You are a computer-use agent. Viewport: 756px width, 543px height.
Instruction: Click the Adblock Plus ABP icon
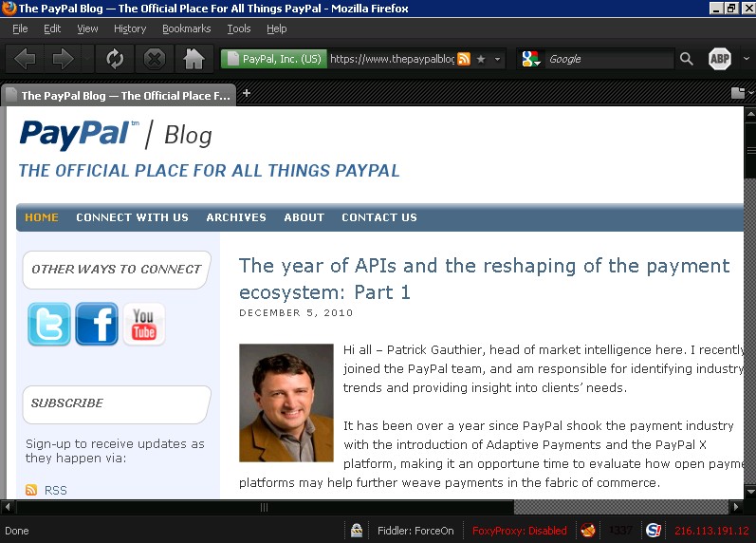coord(720,59)
